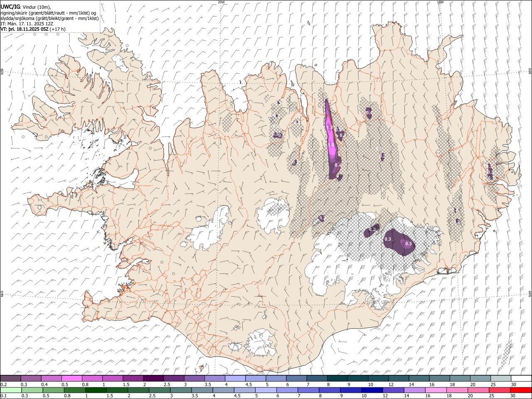Pick the top-row legend swatch labeled 20
The image size is (532, 399).
481,379
